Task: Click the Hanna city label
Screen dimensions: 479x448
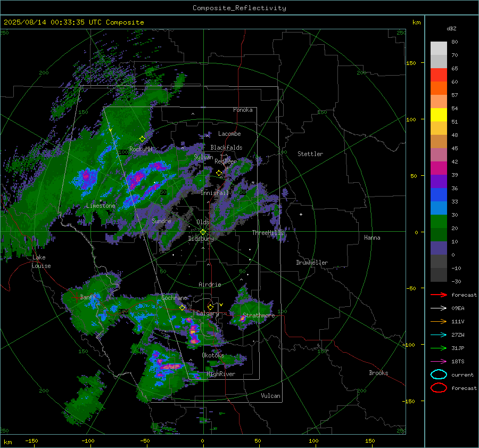Action: (372, 238)
